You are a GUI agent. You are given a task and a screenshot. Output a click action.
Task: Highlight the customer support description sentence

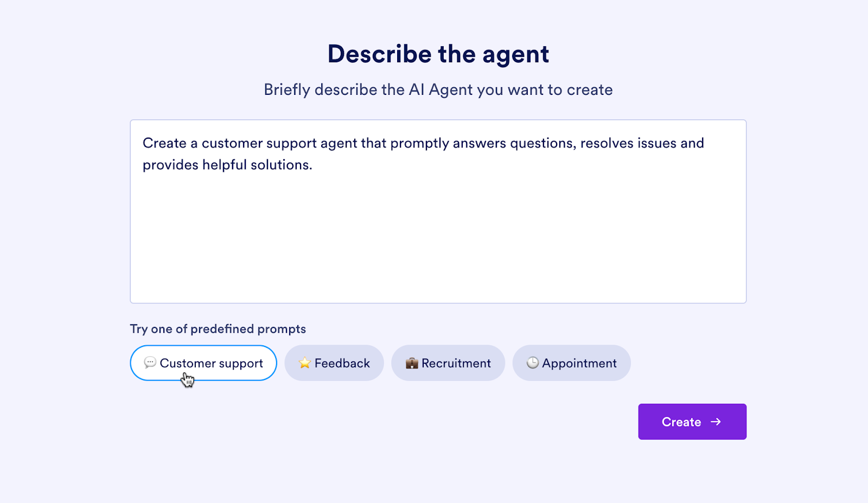coord(423,153)
